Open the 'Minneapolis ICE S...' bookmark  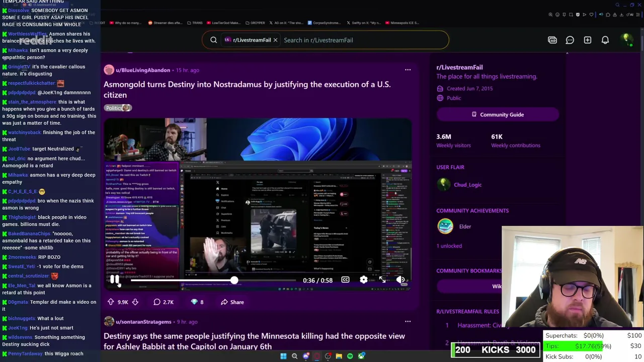[402, 23]
